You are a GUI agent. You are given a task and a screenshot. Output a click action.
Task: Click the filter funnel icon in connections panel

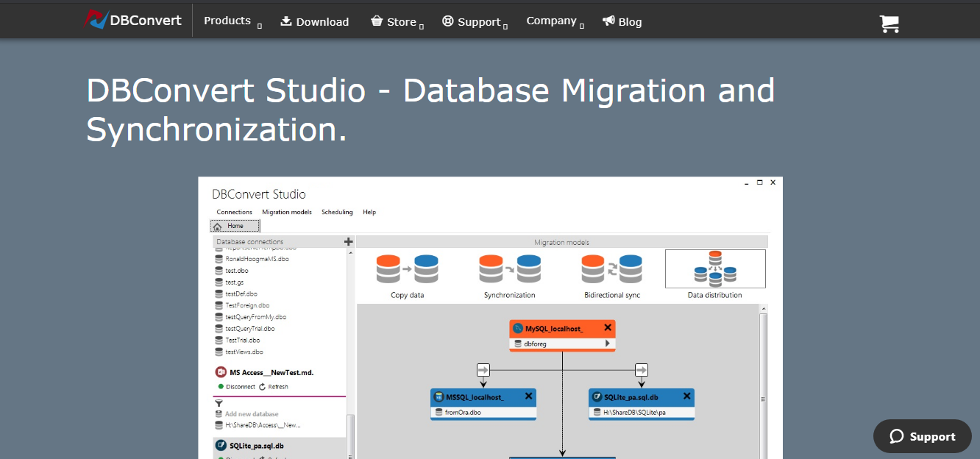[x=219, y=403]
